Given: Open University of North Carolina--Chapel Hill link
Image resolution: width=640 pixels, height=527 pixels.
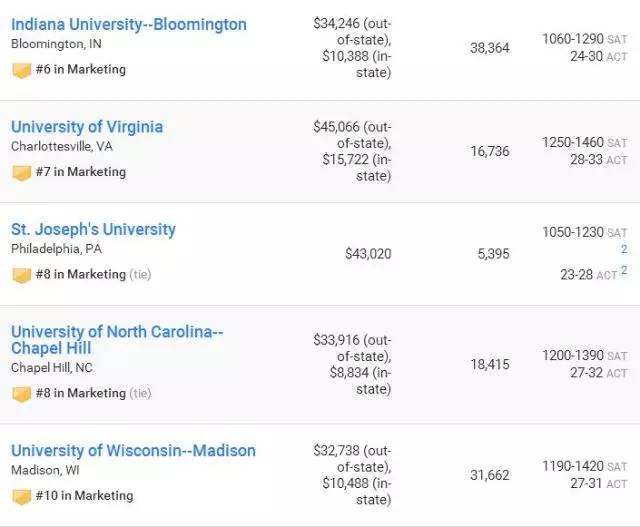Looking at the screenshot, I should coord(118,340).
